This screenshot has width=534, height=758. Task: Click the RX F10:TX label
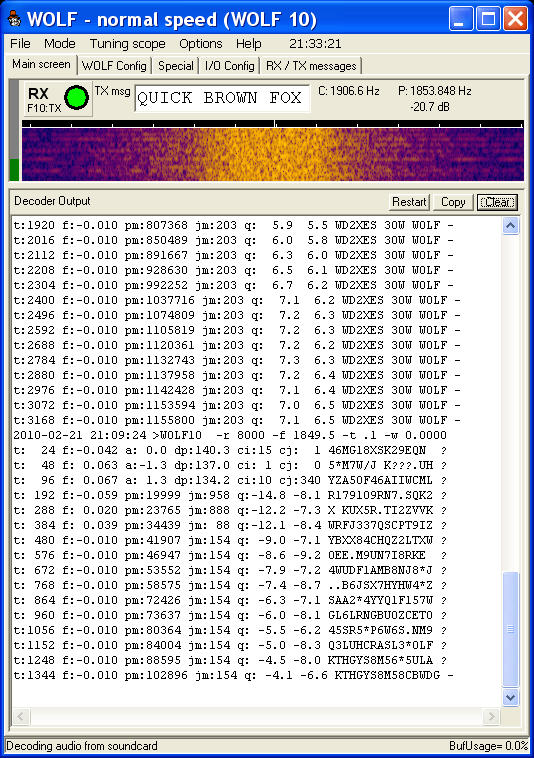pyautogui.click(x=43, y=100)
